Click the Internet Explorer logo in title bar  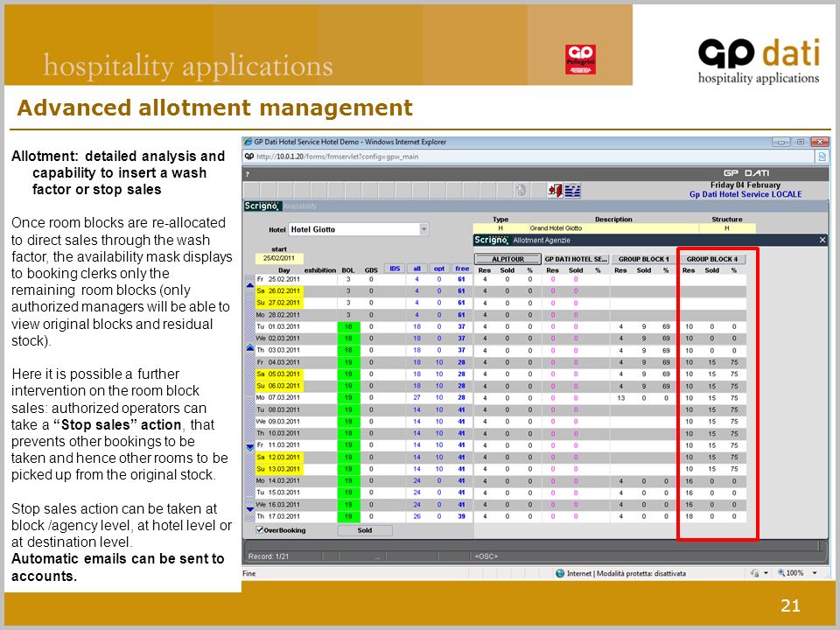(x=248, y=142)
